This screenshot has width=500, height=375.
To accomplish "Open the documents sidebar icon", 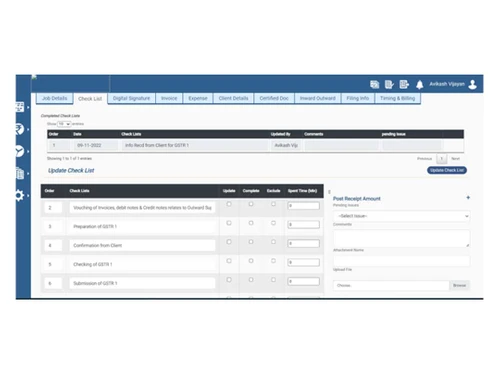I will point(20,173).
